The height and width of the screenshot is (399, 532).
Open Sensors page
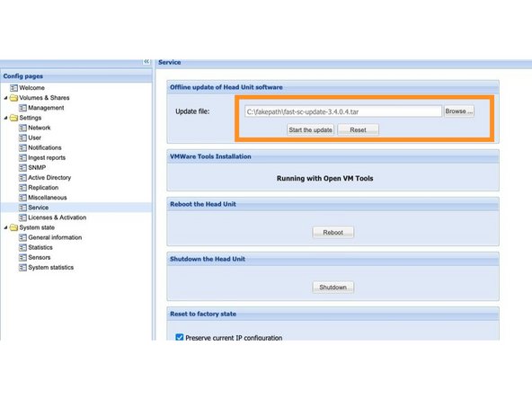click(40, 258)
